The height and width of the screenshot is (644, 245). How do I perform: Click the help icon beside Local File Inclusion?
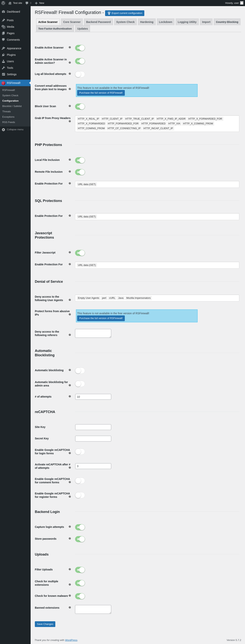tap(70, 160)
